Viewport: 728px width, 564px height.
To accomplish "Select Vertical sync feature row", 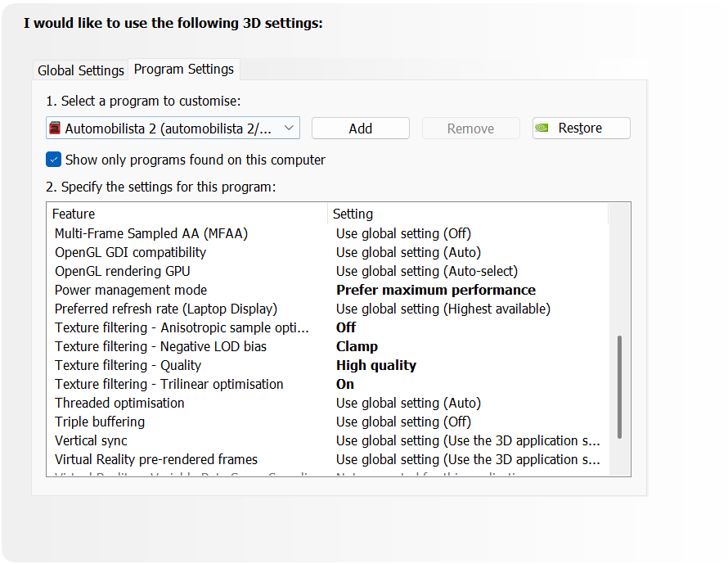I will [91, 440].
